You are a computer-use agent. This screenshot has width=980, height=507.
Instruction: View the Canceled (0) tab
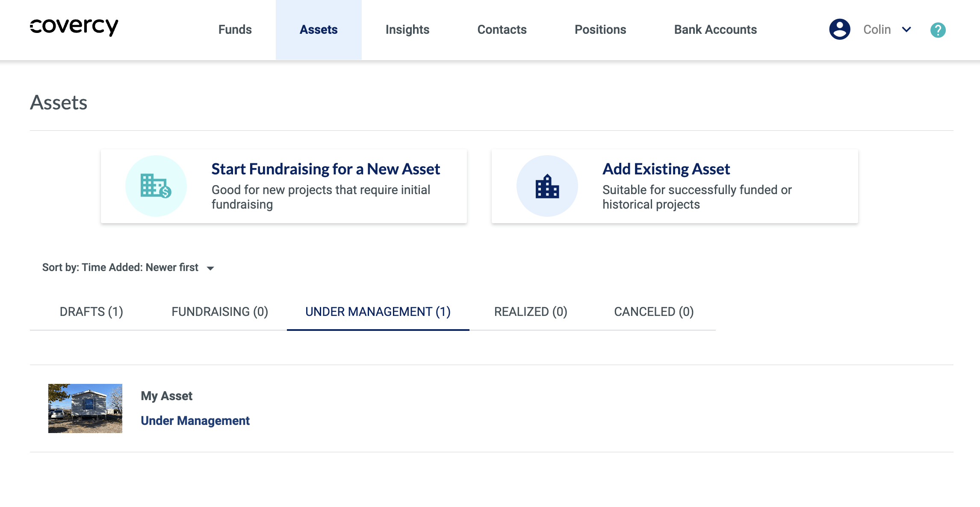click(x=654, y=312)
